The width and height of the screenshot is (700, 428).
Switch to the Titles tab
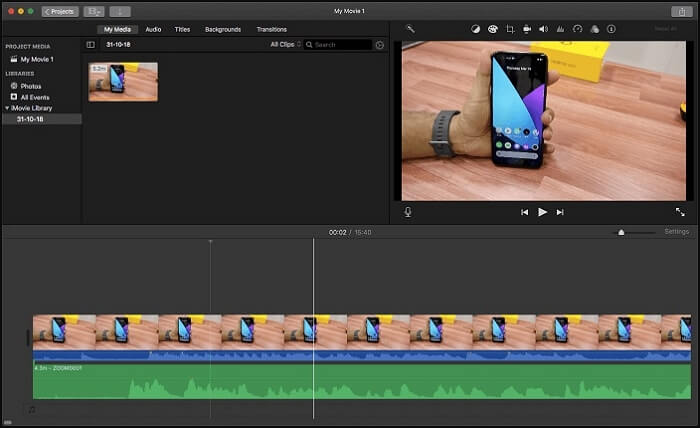(182, 30)
